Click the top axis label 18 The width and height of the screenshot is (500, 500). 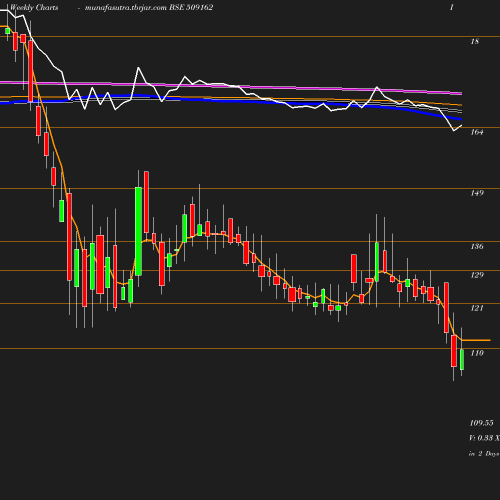[x=475, y=41]
